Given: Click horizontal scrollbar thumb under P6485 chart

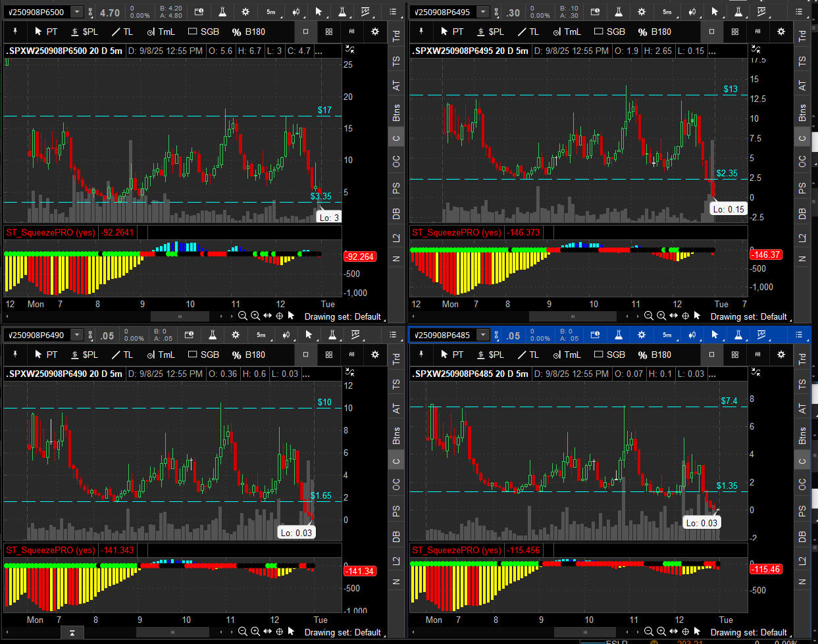Looking at the screenshot, I should [x=573, y=632].
